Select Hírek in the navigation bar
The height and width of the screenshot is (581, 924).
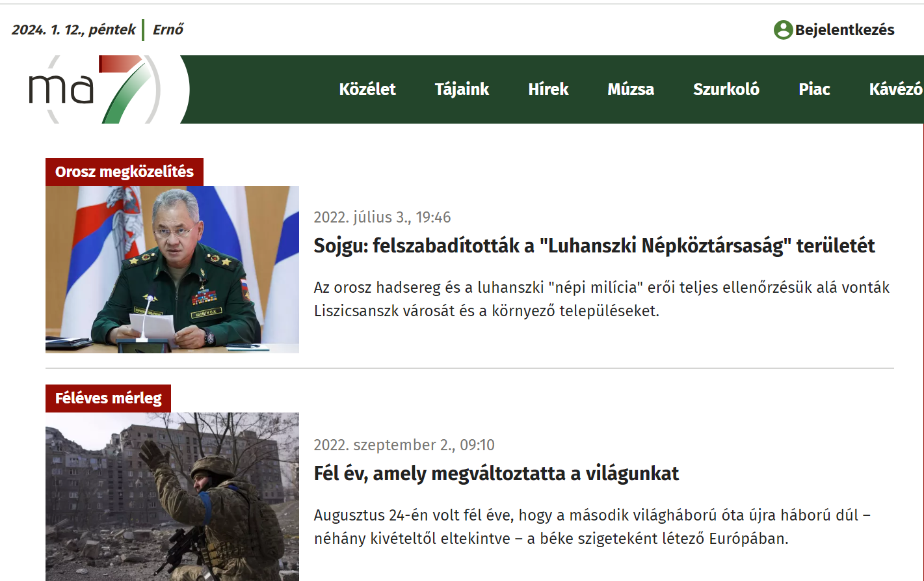548,89
